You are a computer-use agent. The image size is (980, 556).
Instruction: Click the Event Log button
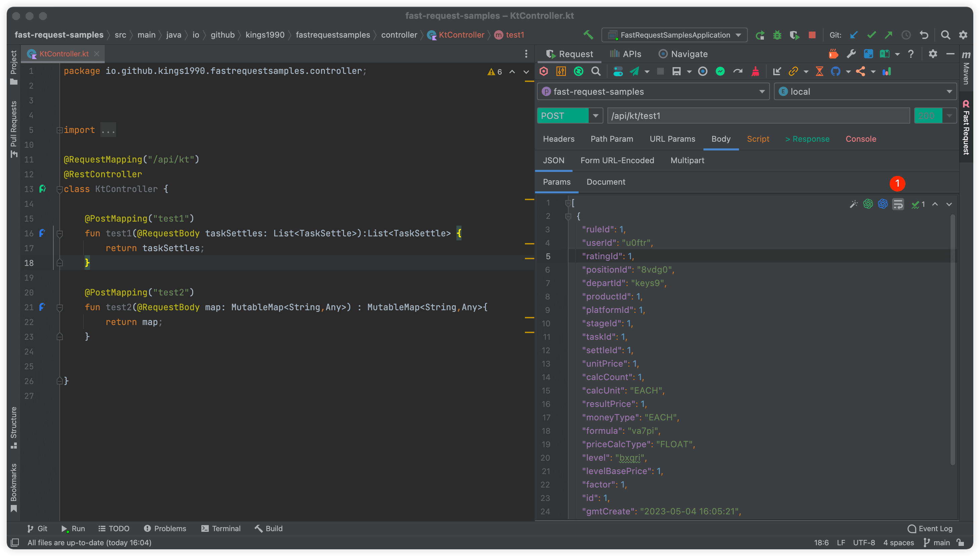point(930,528)
